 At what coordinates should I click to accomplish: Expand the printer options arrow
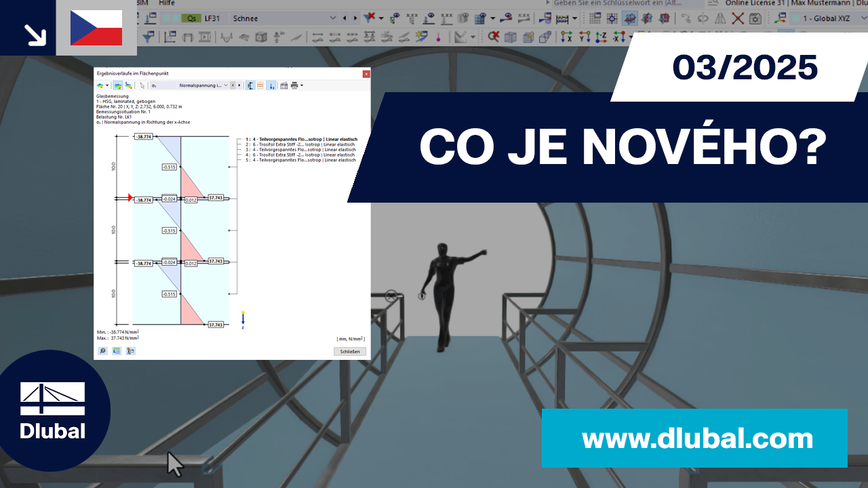pos(302,85)
